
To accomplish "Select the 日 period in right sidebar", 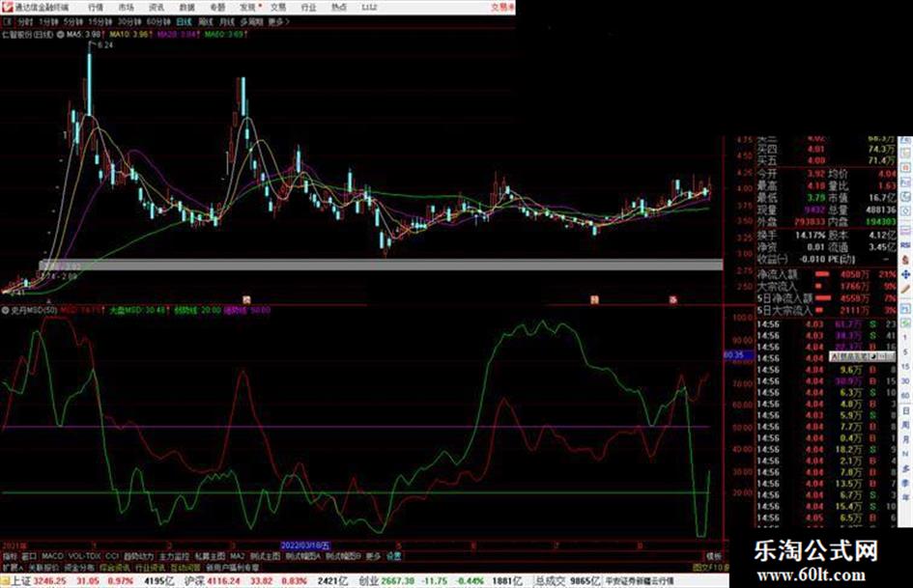I will pos(905,411).
